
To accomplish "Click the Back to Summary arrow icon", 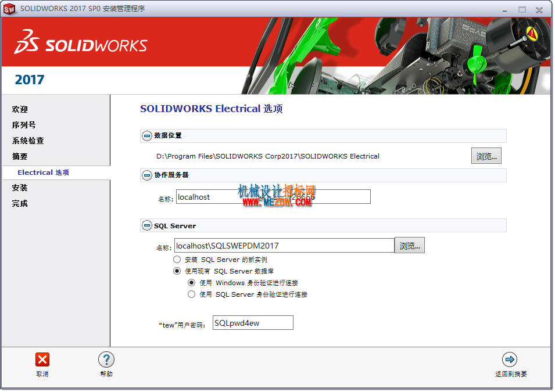I will point(510,360).
